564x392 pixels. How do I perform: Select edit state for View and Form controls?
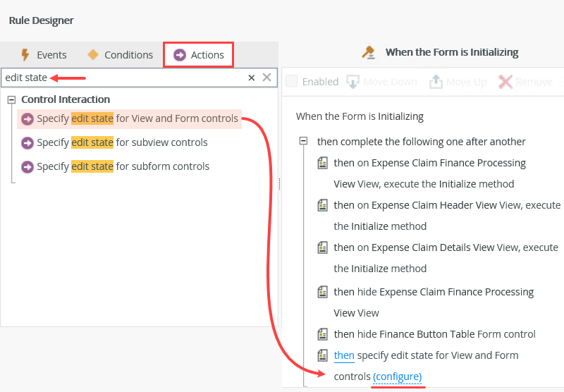click(x=137, y=118)
